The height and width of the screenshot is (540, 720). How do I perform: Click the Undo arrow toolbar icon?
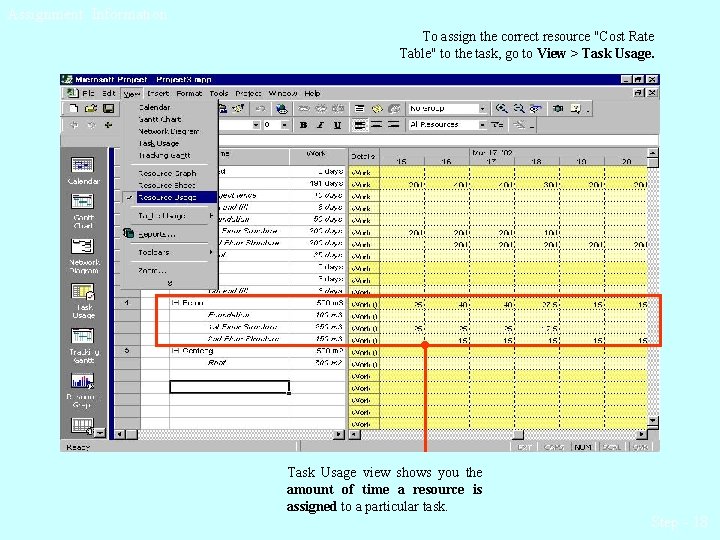click(260, 108)
